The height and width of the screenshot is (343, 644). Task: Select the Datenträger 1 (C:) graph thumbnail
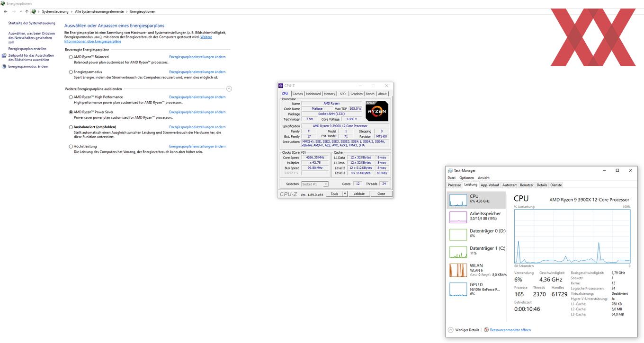[x=458, y=252]
